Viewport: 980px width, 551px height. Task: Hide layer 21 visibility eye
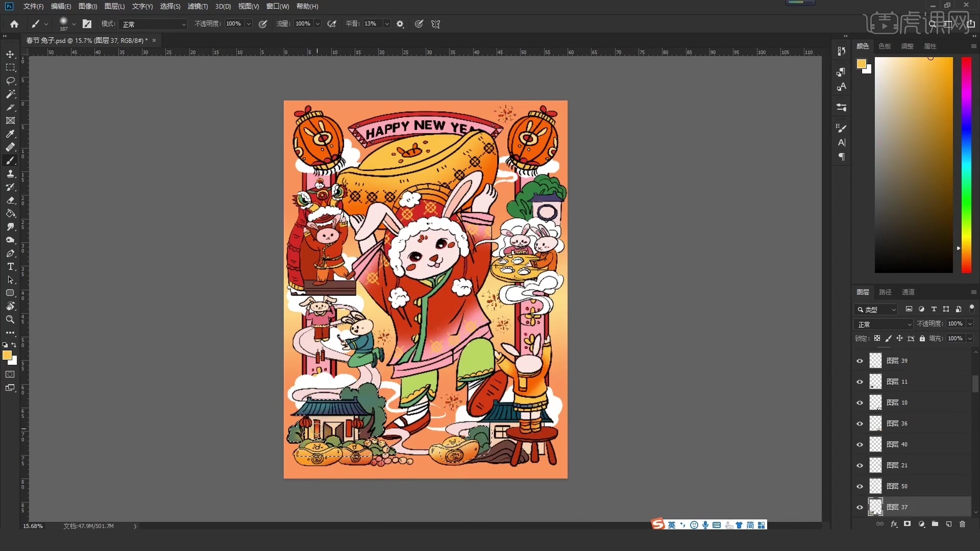[860, 465]
